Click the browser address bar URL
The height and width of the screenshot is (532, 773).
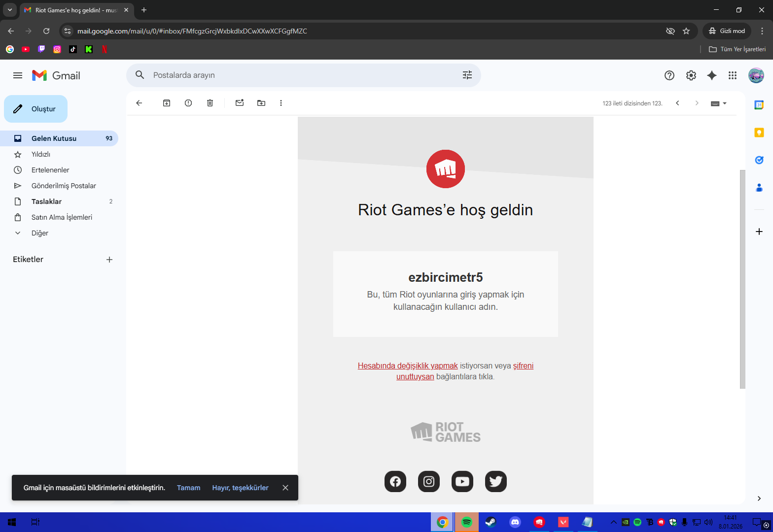(x=192, y=31)
